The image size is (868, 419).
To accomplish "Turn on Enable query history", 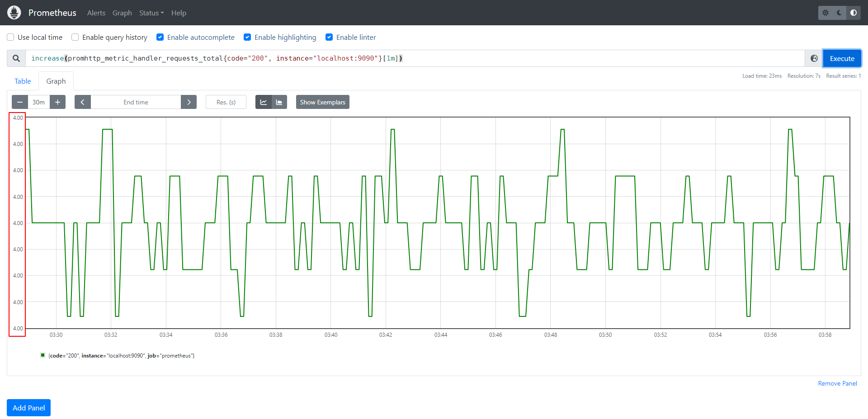I will point(75,37).
